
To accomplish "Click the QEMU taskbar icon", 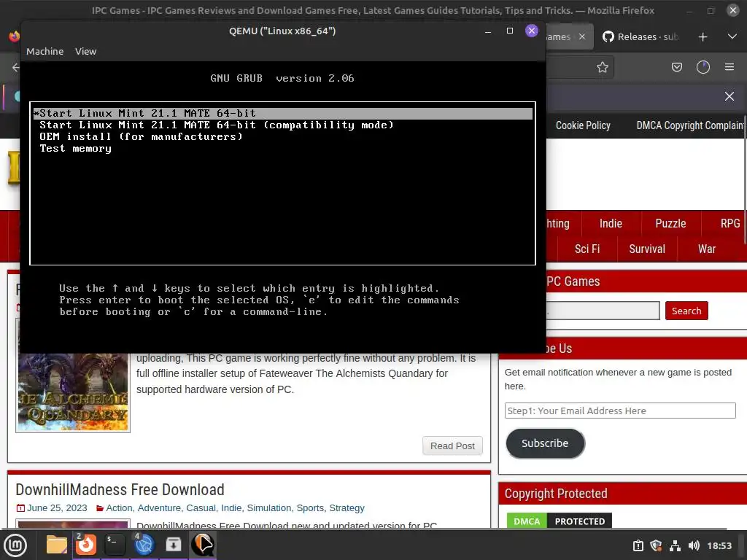I will click(203, 544).
